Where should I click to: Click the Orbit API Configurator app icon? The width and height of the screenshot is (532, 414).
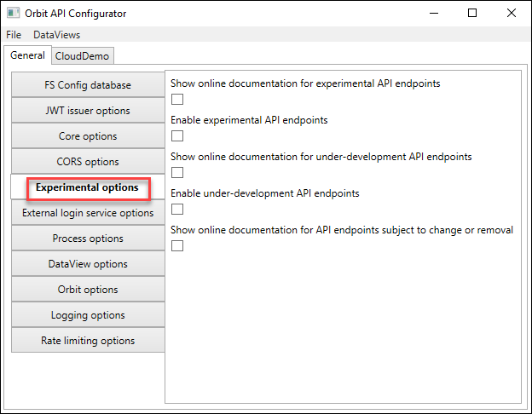[13, 14]
